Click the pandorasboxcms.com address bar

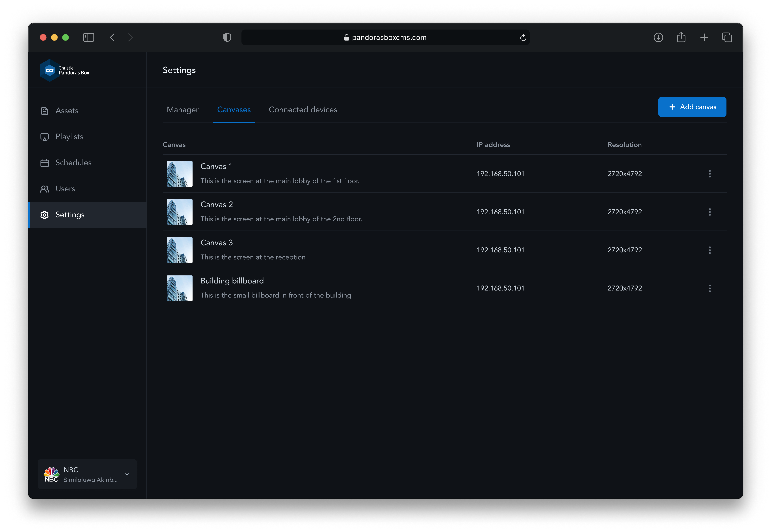[385, 37]
